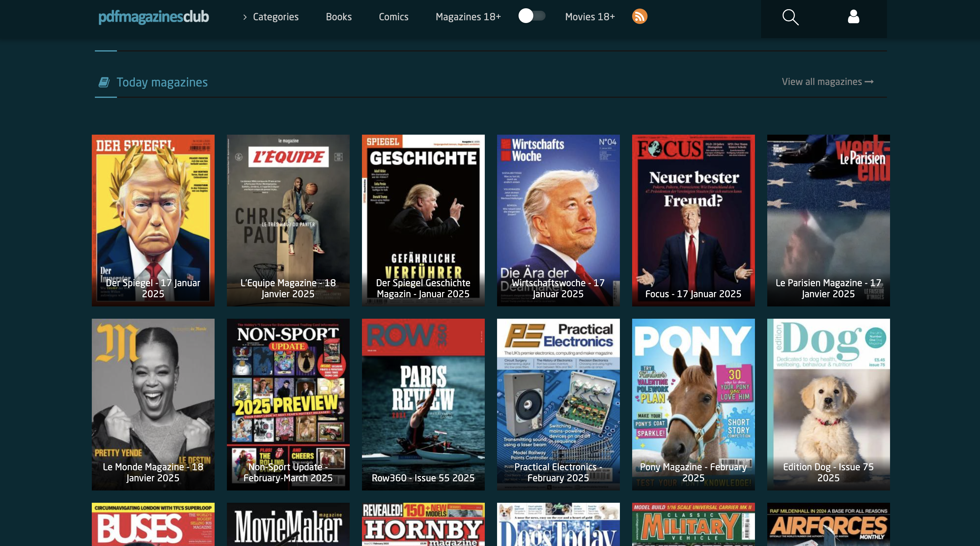Open Le Monde Magazine 18 Janvier cover
Viewport: 980px width, 546px height.
153,405
